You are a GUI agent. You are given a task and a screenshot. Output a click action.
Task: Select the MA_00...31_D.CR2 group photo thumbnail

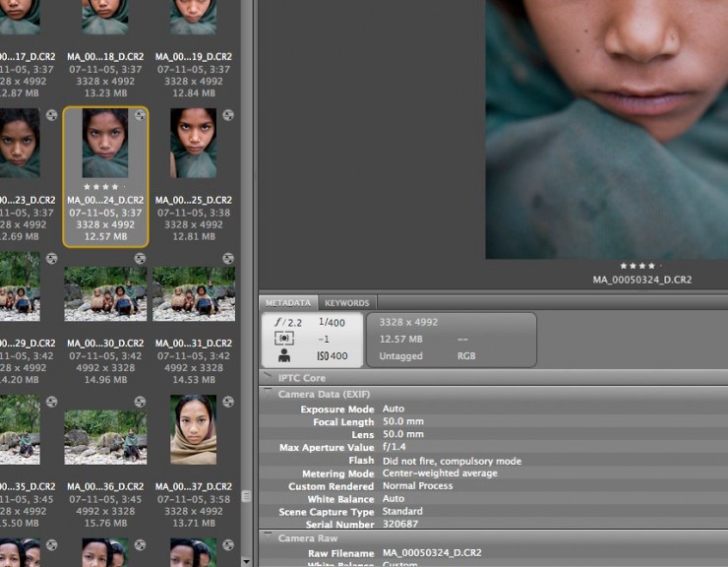[x=194, y=293]
